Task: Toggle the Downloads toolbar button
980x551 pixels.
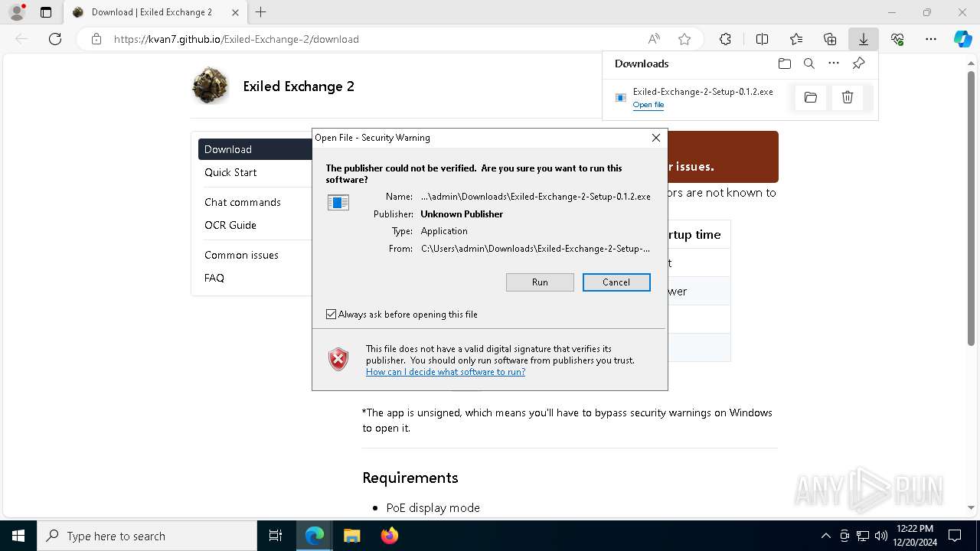Action: 864,39
